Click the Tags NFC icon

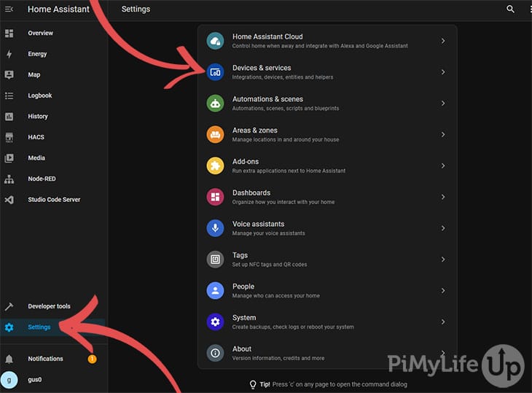215,260
